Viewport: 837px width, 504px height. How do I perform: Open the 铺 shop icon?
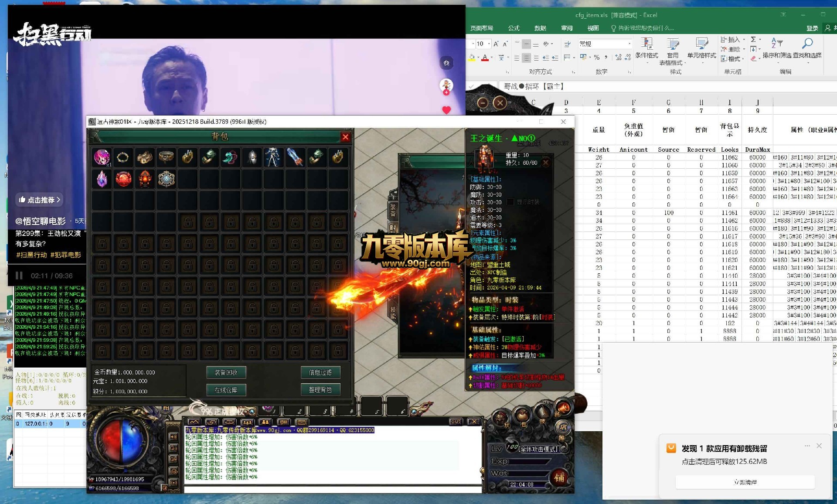coord(559,478)
